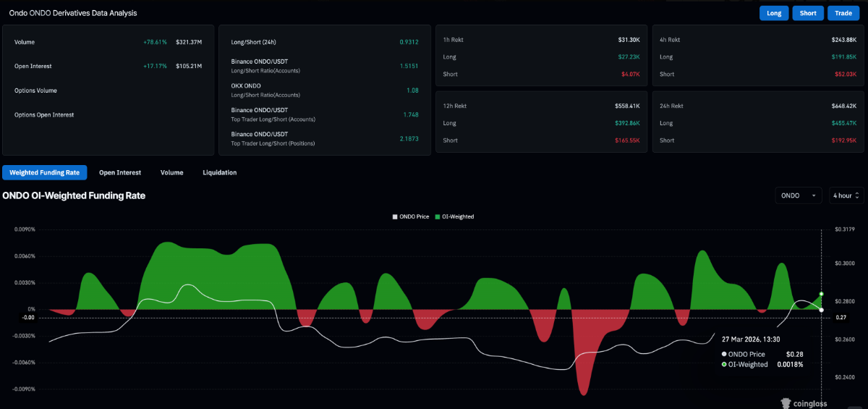Toggle ONDO Price series via legend label
This screenshot has height=409, width=868.
(x=414, y=216)
